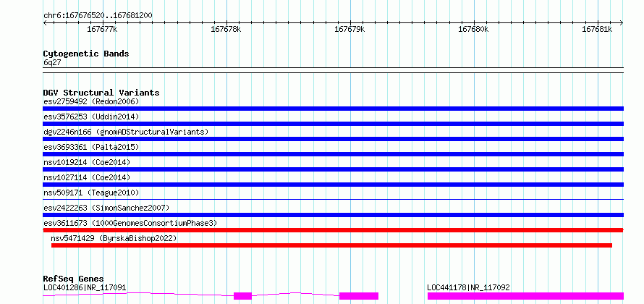The height and width of the screenshot is (304, 644).
Task: Click the 167681k ruler label
Action: 597,30
